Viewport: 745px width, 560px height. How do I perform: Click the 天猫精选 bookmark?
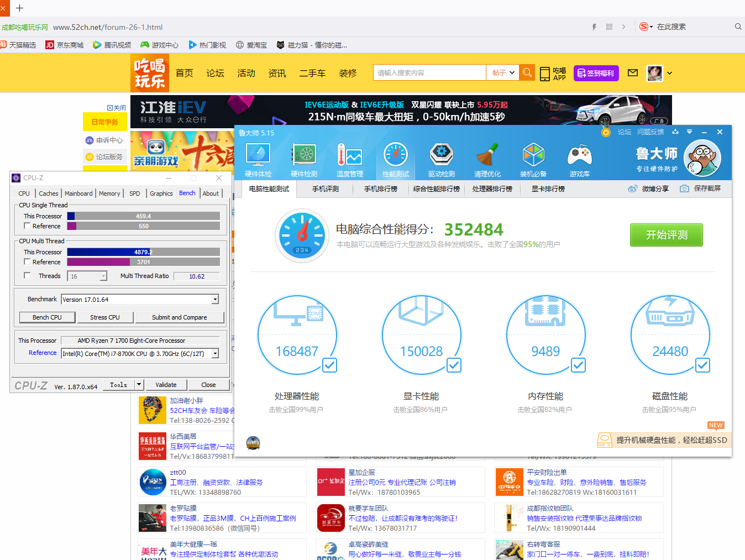(18, 45)
